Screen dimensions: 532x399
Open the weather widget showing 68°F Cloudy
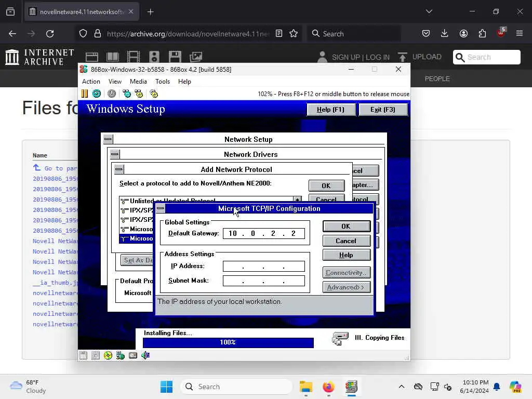click(29, 387)
